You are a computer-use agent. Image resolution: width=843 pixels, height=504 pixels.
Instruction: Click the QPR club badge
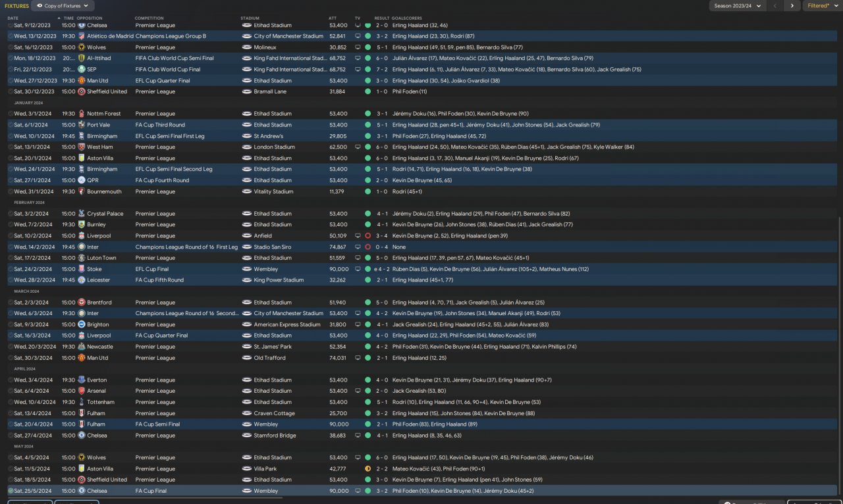81,180
